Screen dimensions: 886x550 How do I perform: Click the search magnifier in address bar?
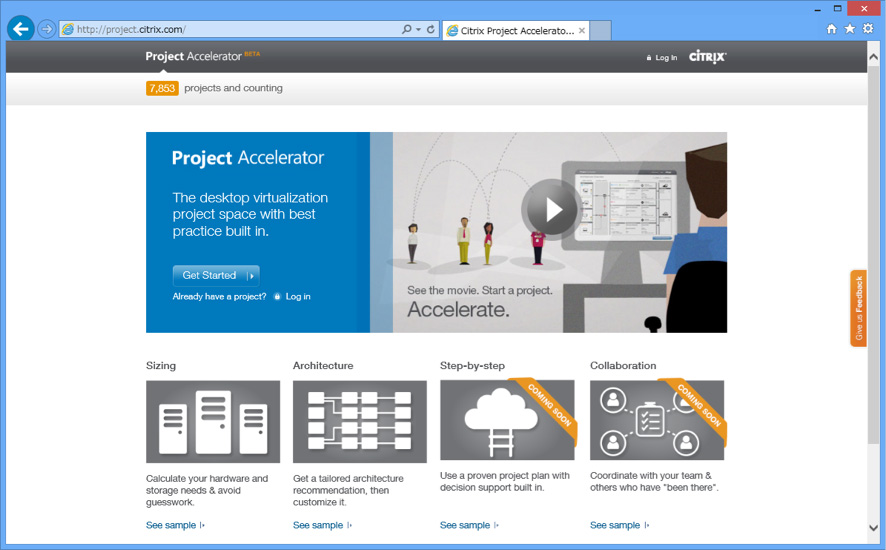406,29
